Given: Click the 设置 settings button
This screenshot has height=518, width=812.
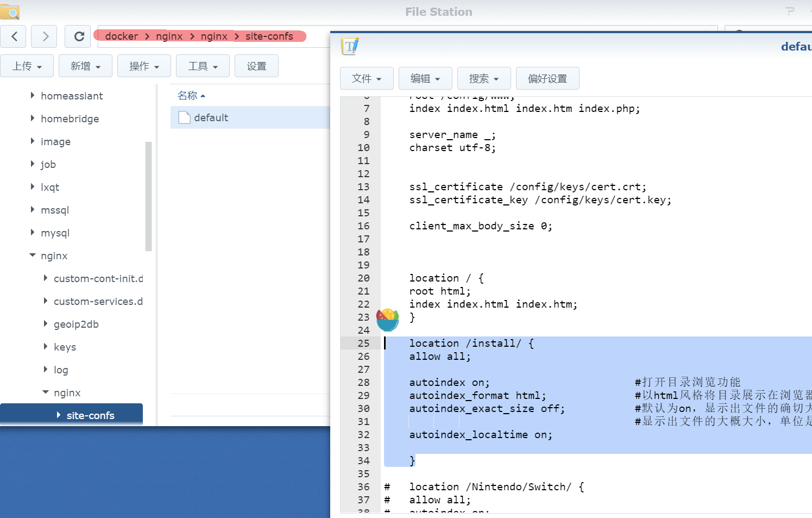Looking at the screenshot, I should tap(256, 65).
